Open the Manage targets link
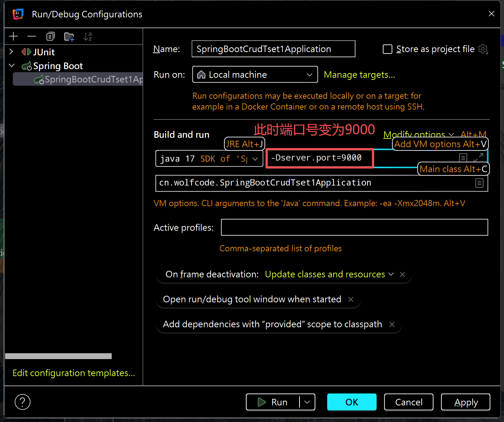This screenshot has width=504, height=422. tap(359, 74)
